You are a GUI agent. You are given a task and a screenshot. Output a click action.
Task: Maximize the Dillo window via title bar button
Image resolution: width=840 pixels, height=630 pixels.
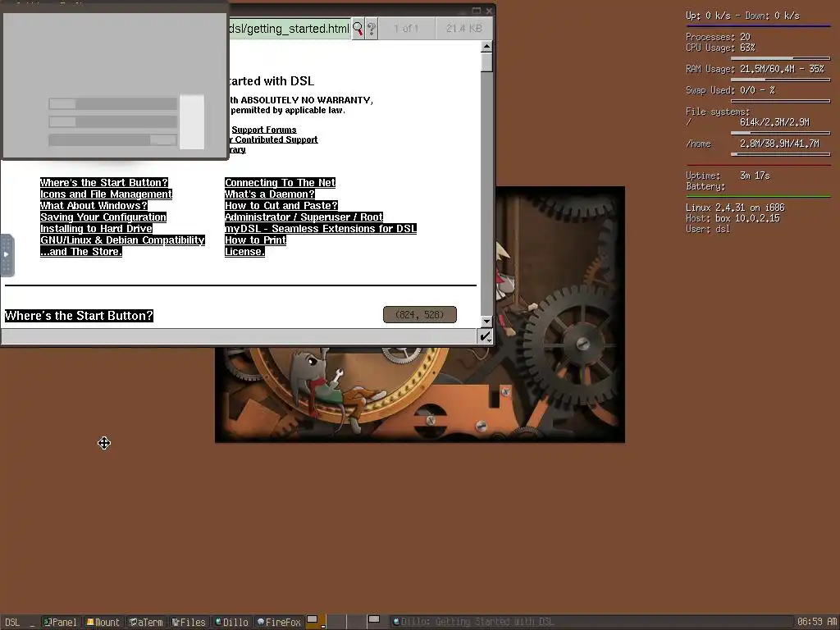[x=477, y=10]
